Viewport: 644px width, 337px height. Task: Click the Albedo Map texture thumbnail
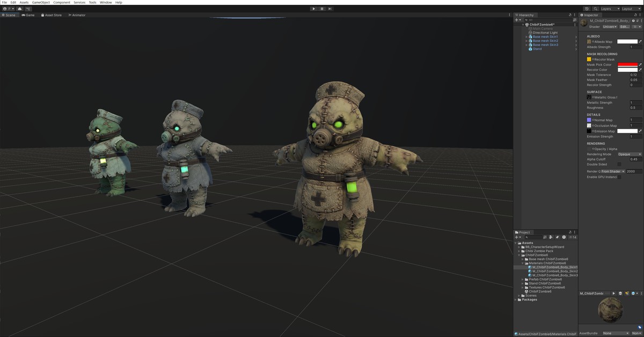(589, 41)
